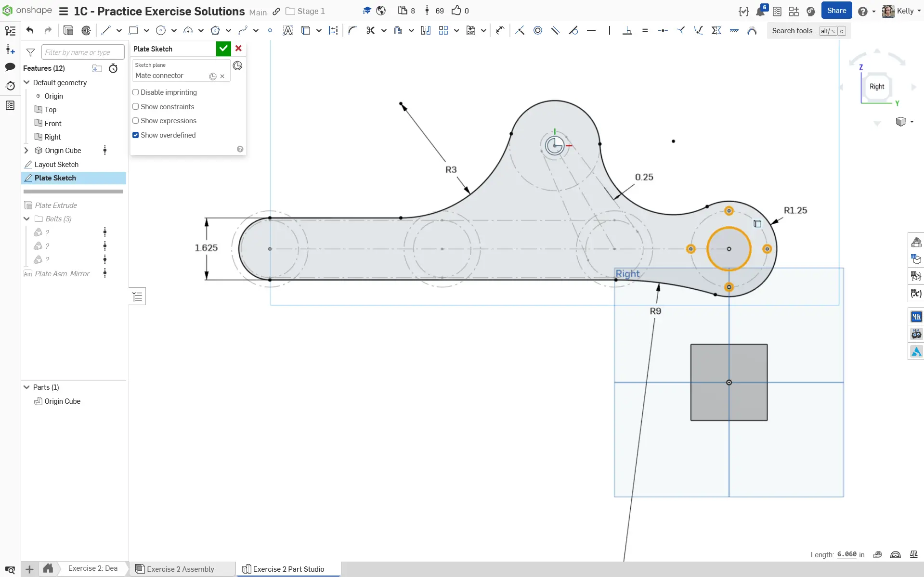This screenshot has width=924, height=577.
Task: Select the Center point circle tool
Action: pyautogui.click(x=161, y=30)
